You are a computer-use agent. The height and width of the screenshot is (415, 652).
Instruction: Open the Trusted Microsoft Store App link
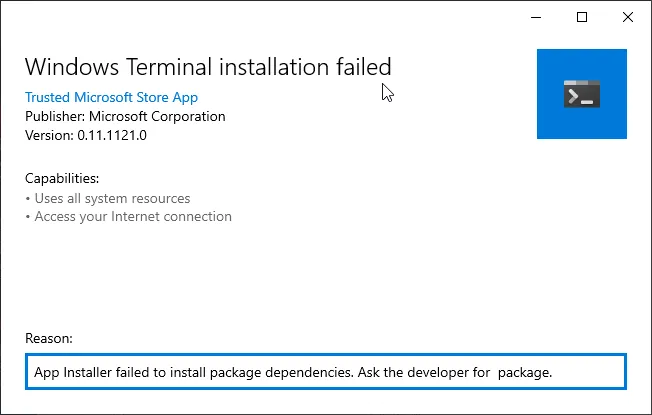pos(111,97)
